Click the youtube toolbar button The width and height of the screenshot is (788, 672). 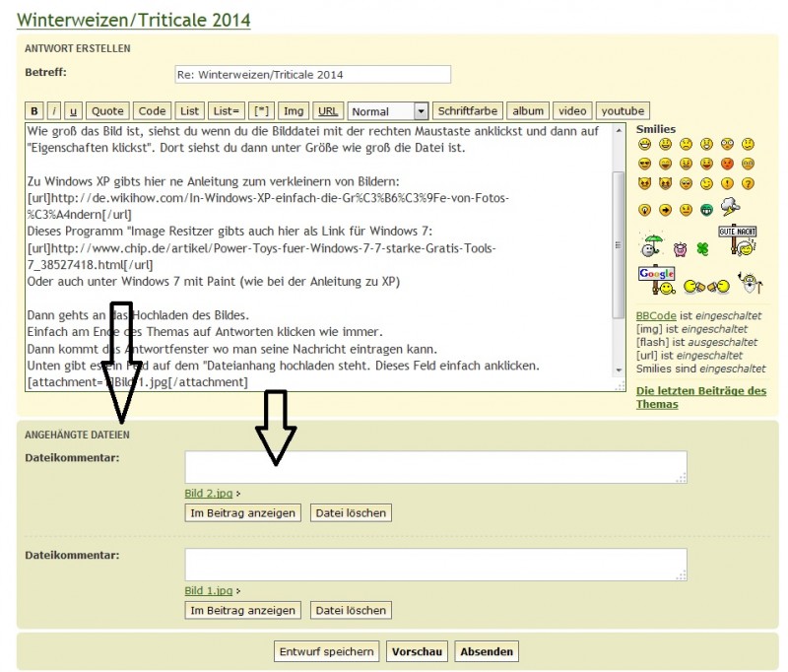[x=622, y=110]
